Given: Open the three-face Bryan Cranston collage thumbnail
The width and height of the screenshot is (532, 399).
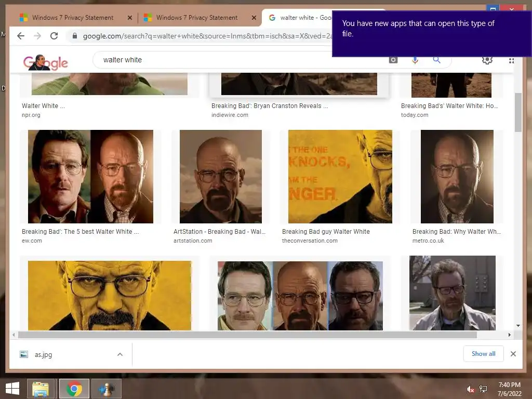Looking at the screenshot, I should [x=300, y=295].
